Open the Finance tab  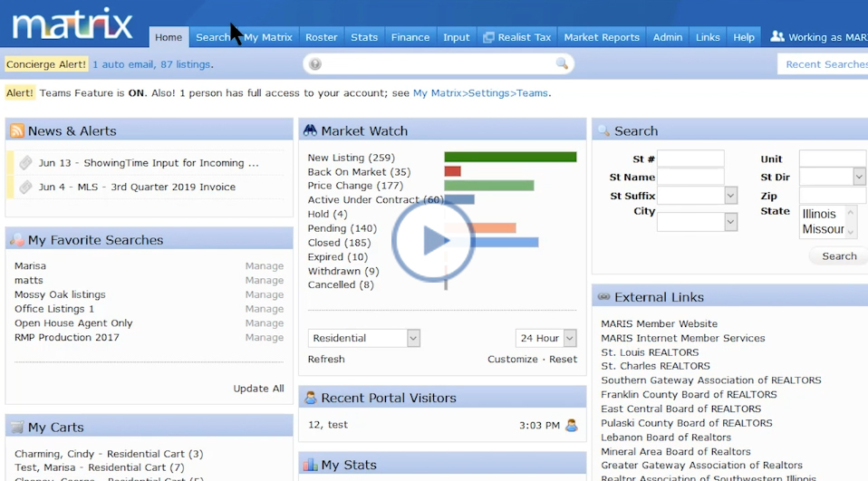[x=410, y=37]
